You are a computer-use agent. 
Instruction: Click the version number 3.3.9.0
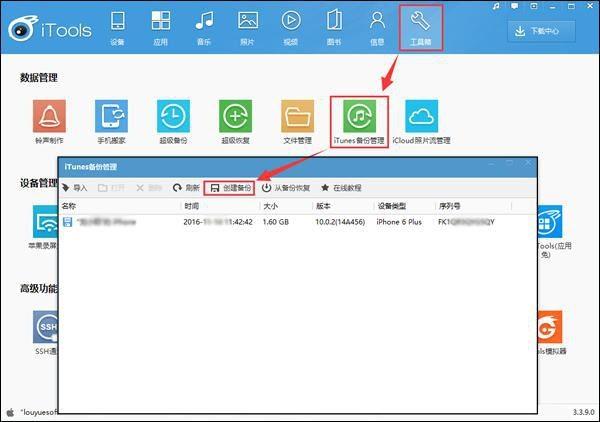coord(584,412)
